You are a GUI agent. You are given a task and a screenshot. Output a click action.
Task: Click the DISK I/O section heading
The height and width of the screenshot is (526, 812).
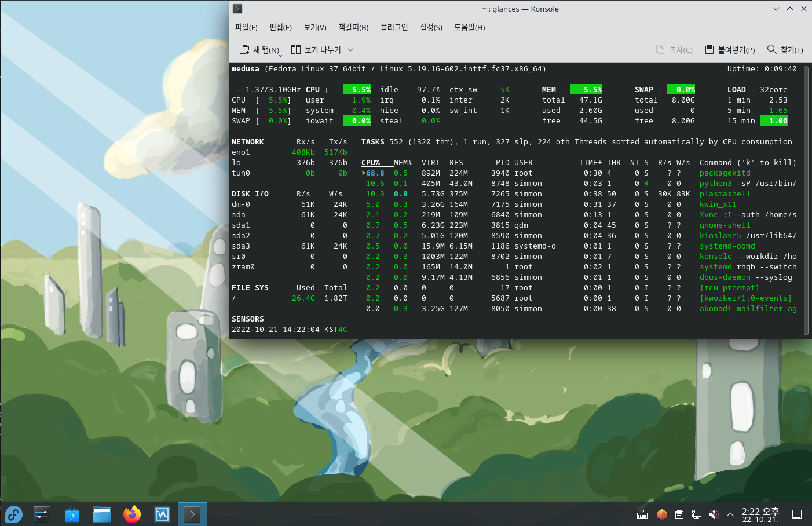tap(250, 194)
